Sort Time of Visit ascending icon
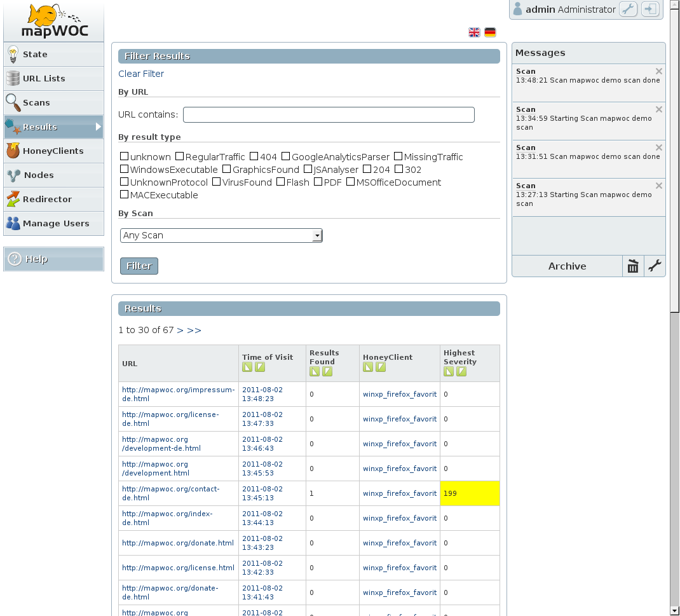The height and width of the screenshot is (616, 680). coord(247,367)
